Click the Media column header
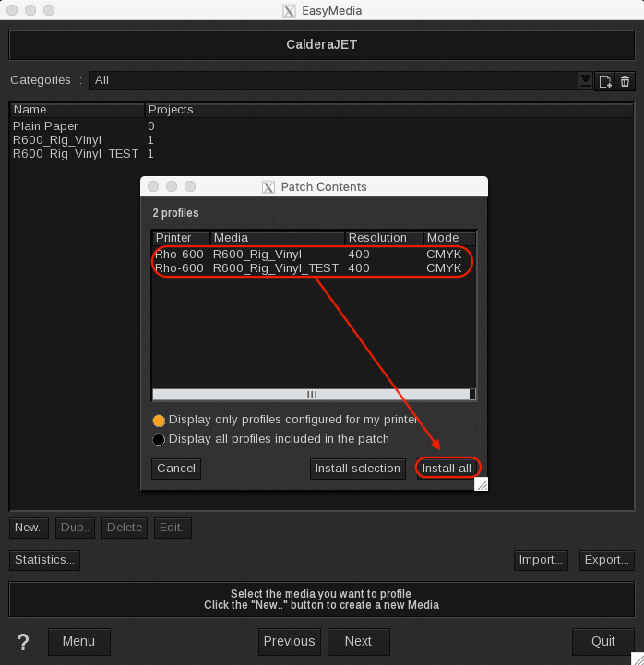This screenshot has height=665, width=644. click(278, 238)
